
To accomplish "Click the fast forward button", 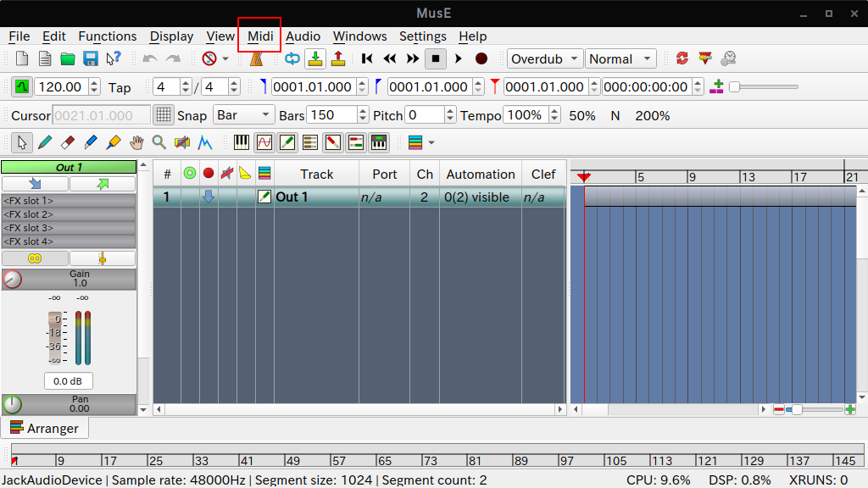I will coord(413,58).
